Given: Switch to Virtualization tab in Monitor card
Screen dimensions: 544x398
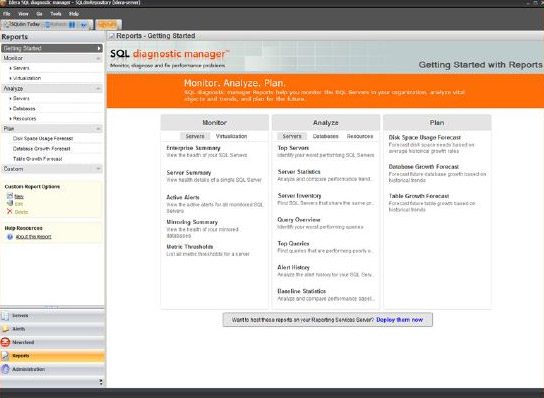Looking at the screenshot, I should pyautogui.click(x=231, y=136).
